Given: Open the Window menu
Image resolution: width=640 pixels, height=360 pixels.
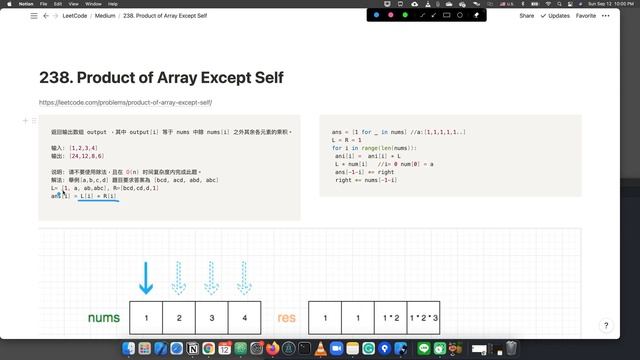Looking at the screenshot, I should [93, 4].
